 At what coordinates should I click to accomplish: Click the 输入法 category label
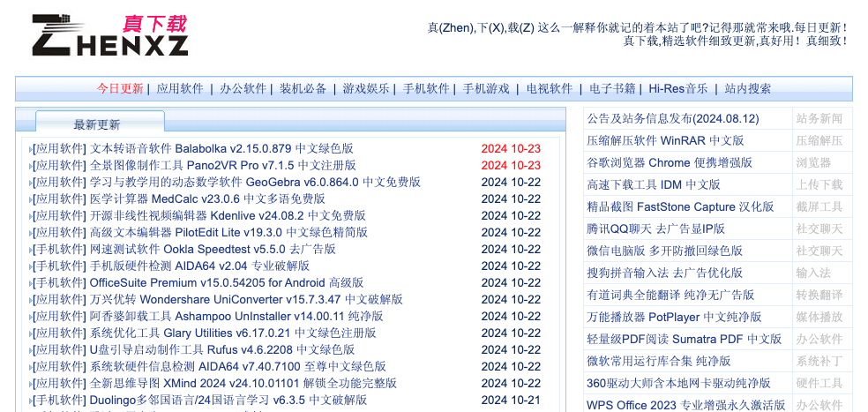click(x=813, y=273)
